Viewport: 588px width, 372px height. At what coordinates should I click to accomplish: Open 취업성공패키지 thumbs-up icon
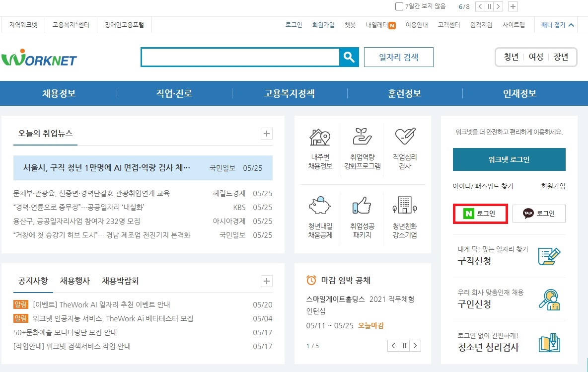362,206
